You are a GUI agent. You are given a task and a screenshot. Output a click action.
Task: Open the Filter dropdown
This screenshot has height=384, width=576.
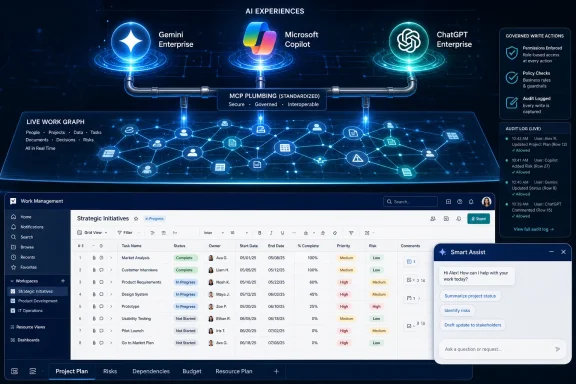coord(128,233)
